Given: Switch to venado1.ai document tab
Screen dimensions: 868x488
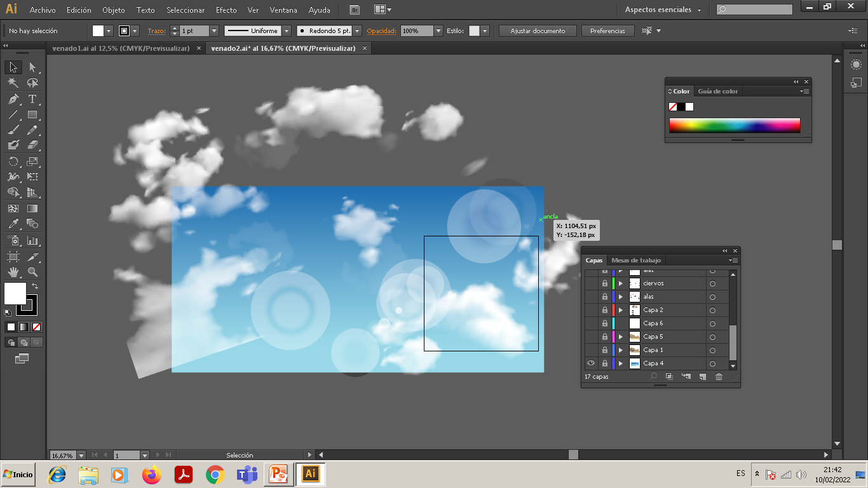Looking at the screenshot, I should [121, 48].
